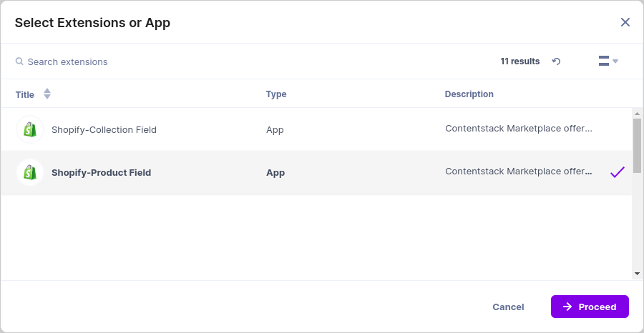Sort the Title column ascending with the up arrow
Screen dimensions: 644x333
[47, 91]
